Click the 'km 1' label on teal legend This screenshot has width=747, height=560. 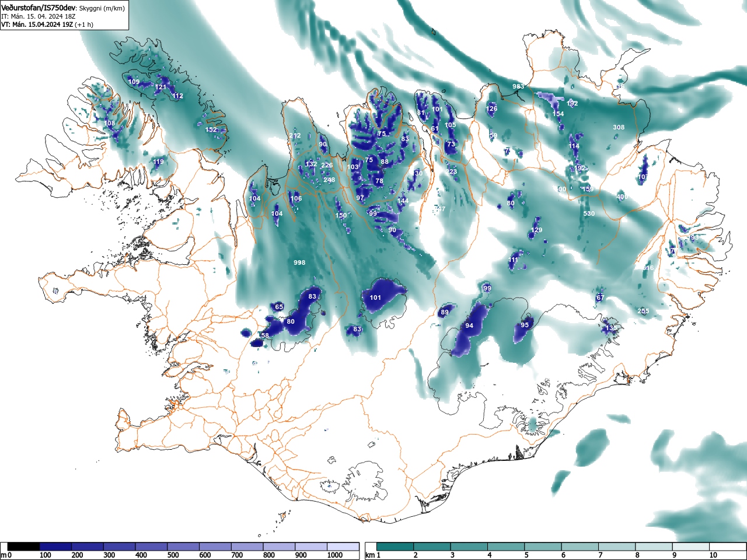tap(372, 555)
